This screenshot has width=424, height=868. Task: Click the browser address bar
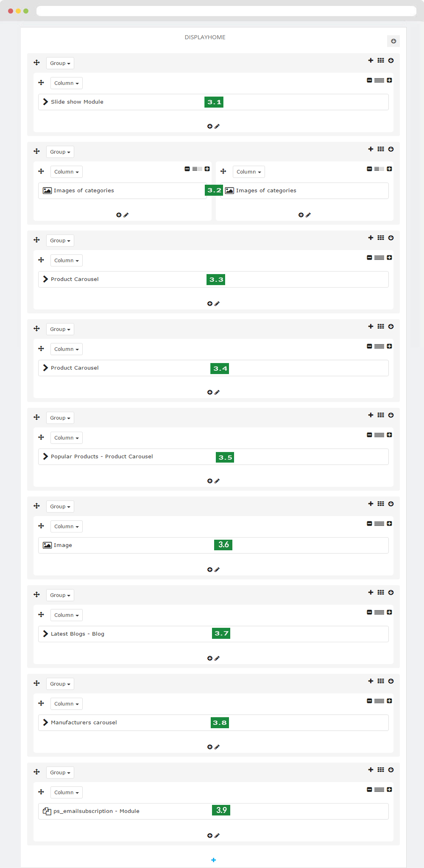tap(226, 11)
